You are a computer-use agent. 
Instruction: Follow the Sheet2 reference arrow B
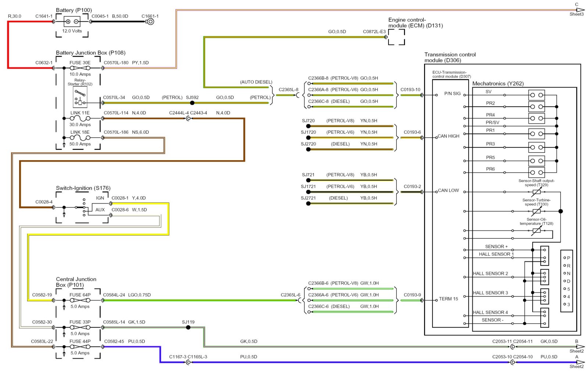(x=580, y=346)
